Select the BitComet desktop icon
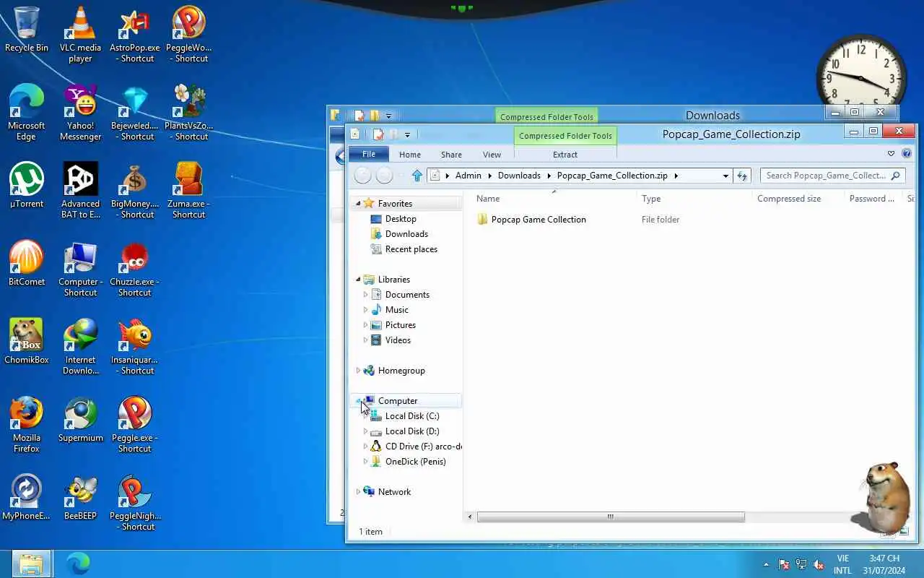This screenshot has height=578, width=924. tap(27, 264)
